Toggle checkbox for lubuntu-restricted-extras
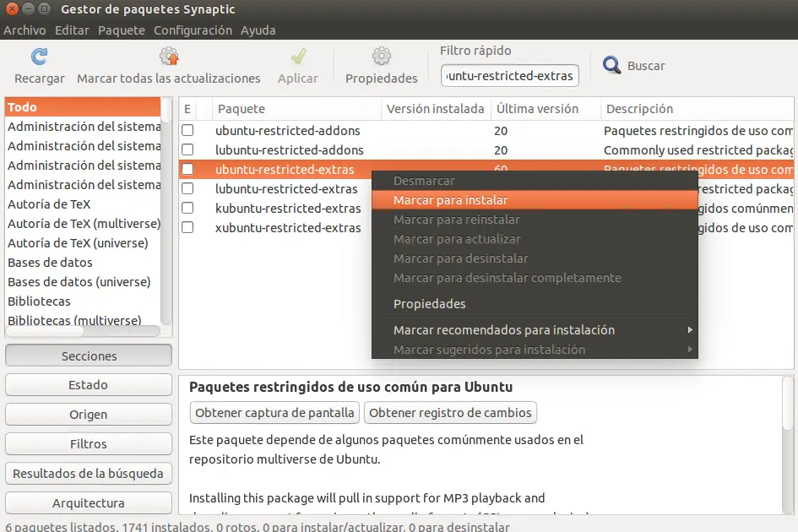Viewport: 798px width, 532px height. [187, 188]
